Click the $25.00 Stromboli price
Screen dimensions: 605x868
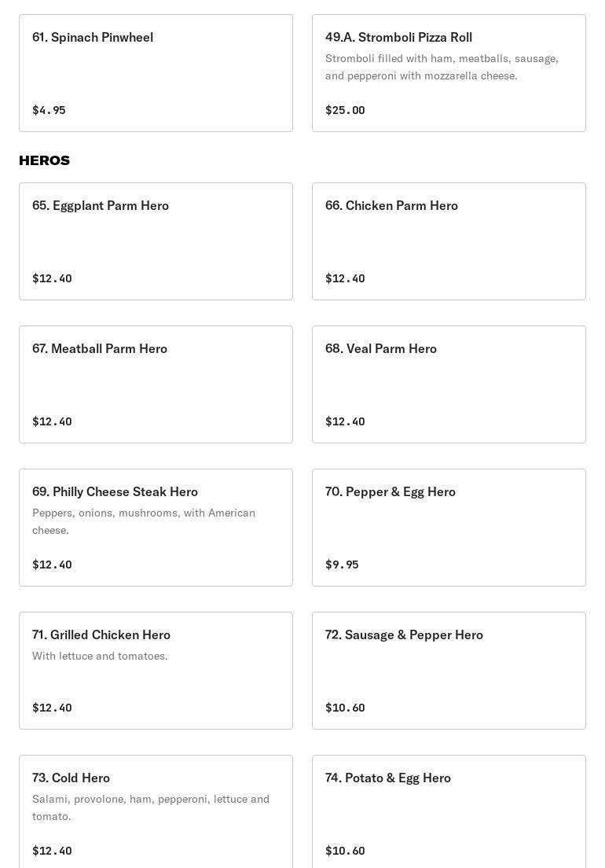[345, 110]
